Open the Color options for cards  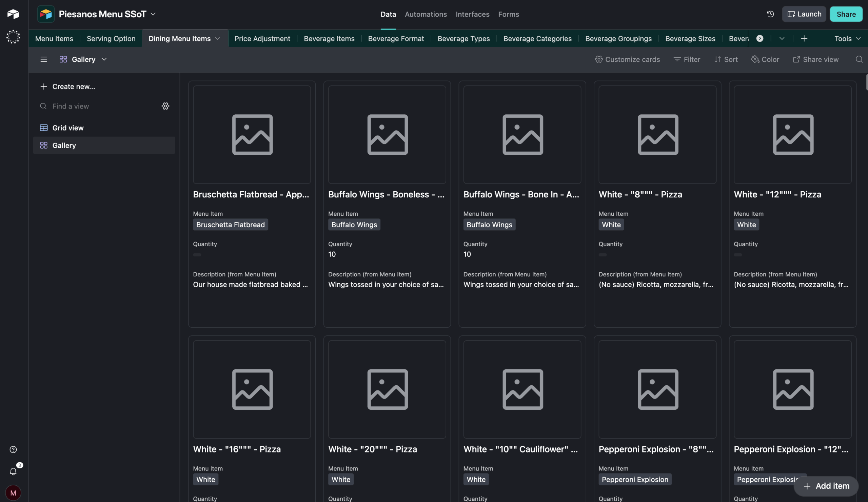(765, 59)
